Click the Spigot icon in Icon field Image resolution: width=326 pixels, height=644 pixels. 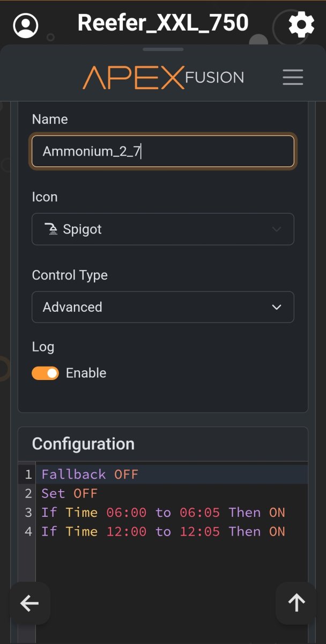51,230
